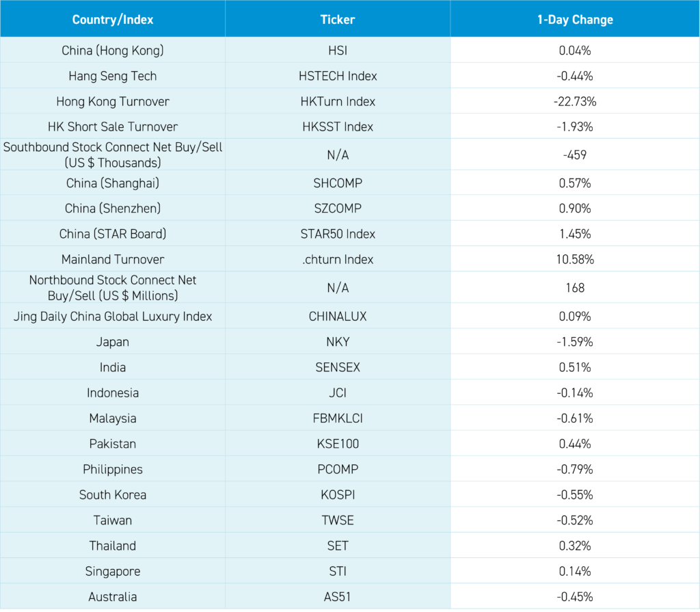Click the HKSST Index ticker cell

tap(338, 127)
